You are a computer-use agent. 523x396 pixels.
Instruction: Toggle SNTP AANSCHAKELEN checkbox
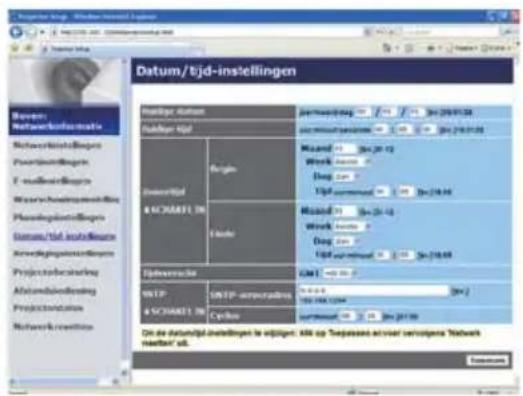click(x=146, y=311)
